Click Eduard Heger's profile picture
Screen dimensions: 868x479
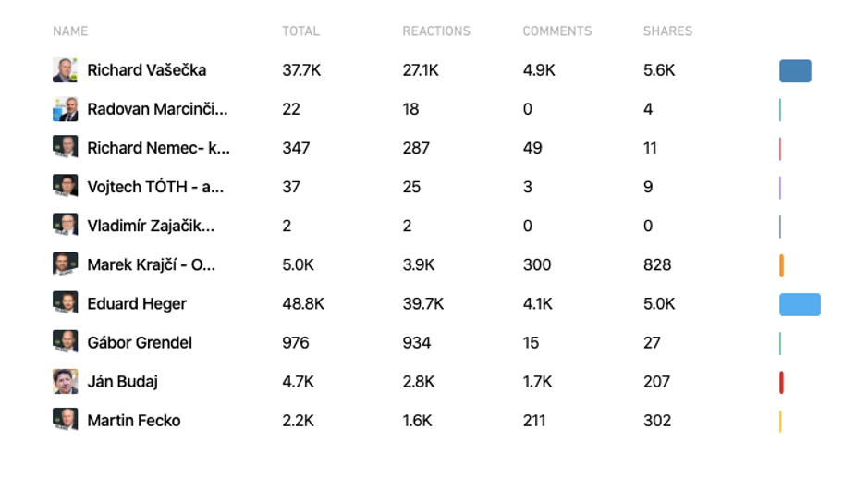(x=65, y=303)
